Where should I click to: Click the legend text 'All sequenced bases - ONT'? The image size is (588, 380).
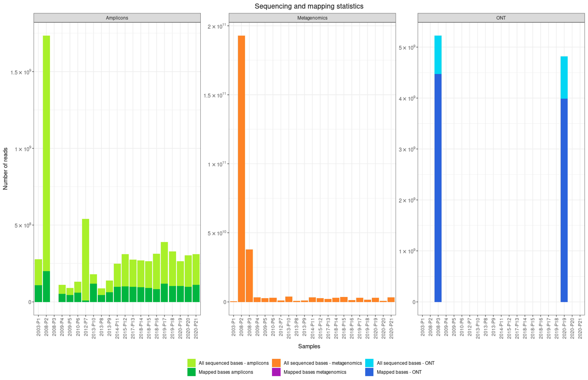(x=406, y=363)
